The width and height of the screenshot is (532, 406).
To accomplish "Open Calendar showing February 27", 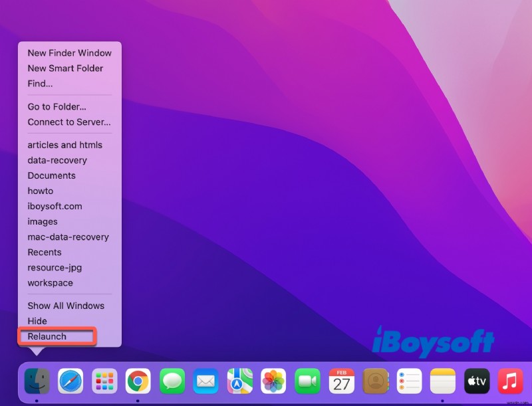I will (x=342, y=381).
